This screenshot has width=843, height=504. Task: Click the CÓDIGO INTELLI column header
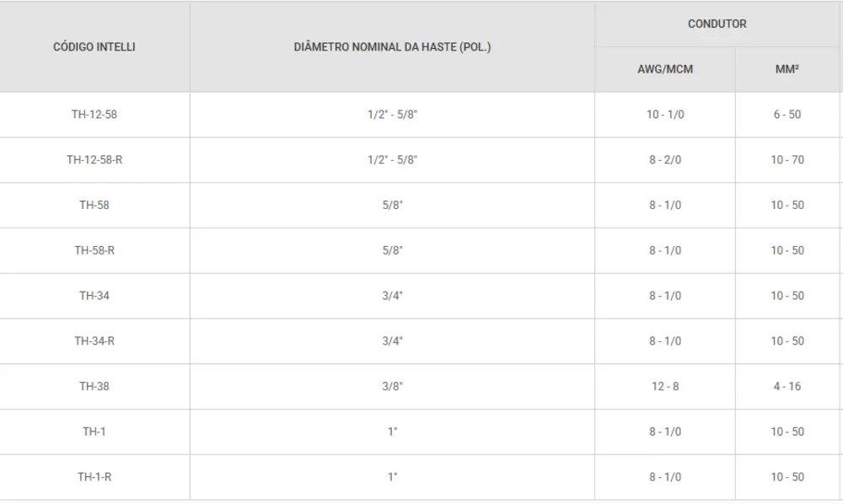94,47
